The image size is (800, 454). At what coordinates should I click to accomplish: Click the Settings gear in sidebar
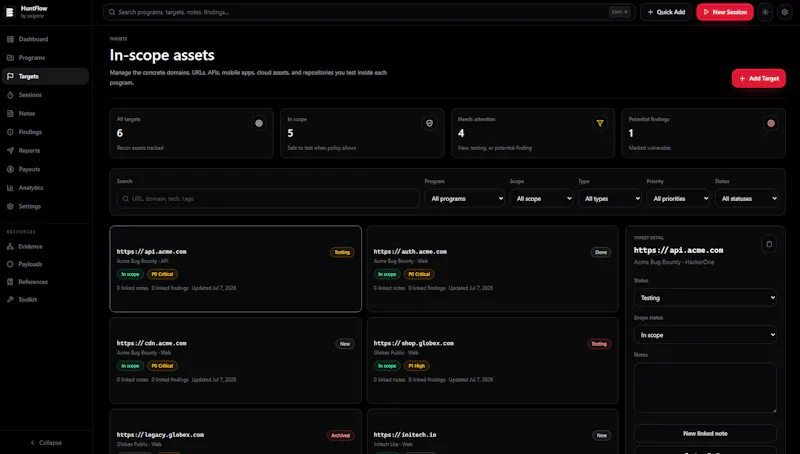10,207
